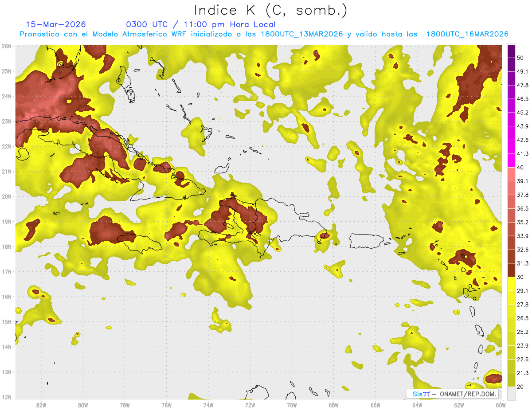Click the 62W longitude label
532x411 pixels.
click(x=459, y=405)
